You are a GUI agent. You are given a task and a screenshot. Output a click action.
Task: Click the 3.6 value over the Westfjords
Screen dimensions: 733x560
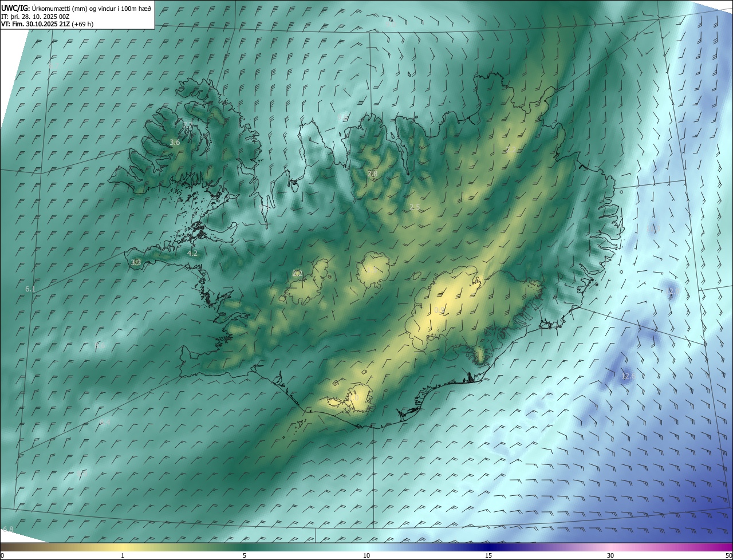click(x=175, y=143)
